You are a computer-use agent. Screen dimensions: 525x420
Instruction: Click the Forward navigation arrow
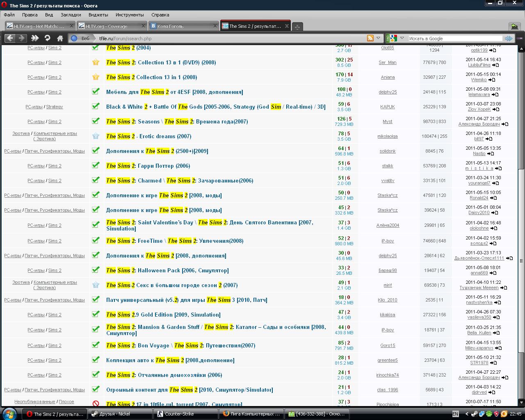[x=22, y=38]
